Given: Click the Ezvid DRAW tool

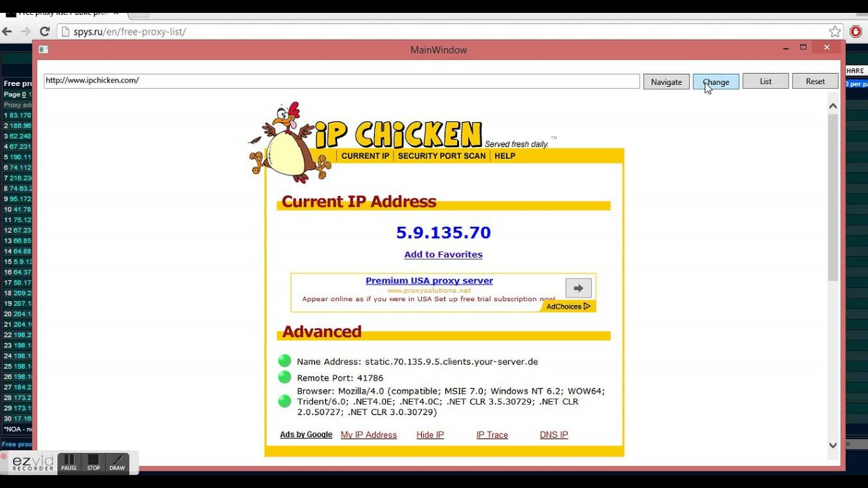Looking at the screenshot, I should (117, 463).
